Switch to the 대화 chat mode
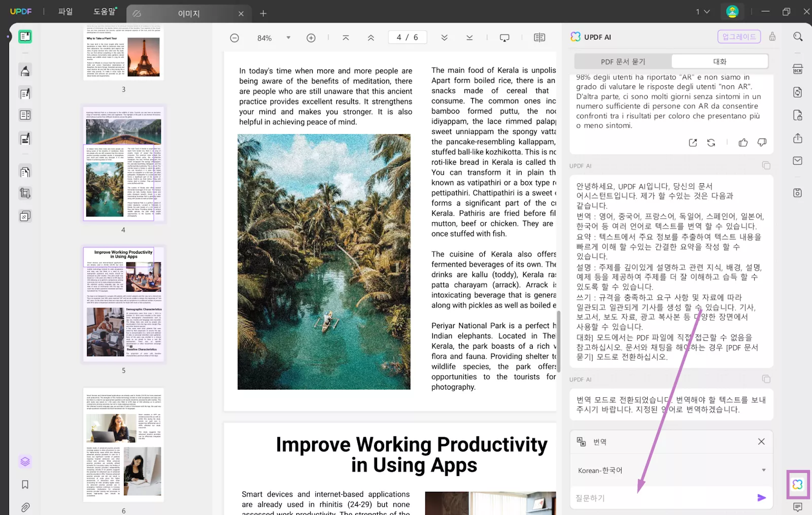 click(x=719, y=61)
